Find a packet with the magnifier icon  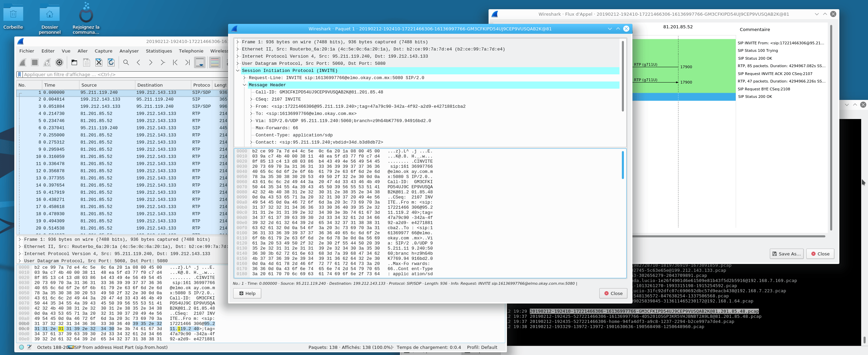coord(126,62)
